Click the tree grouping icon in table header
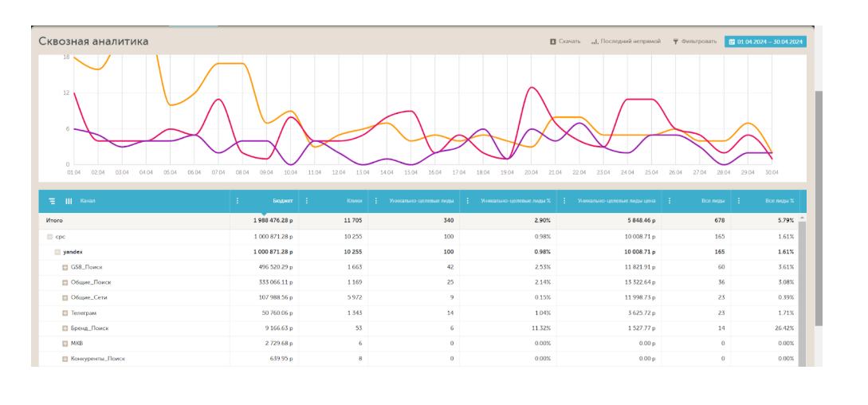 click(x=52, y=201)
